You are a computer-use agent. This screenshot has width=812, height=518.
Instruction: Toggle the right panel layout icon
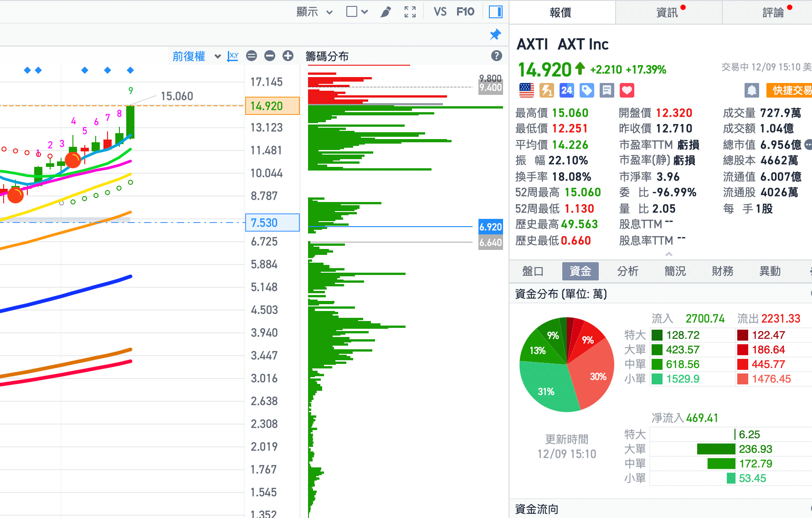tap(495, 11)
